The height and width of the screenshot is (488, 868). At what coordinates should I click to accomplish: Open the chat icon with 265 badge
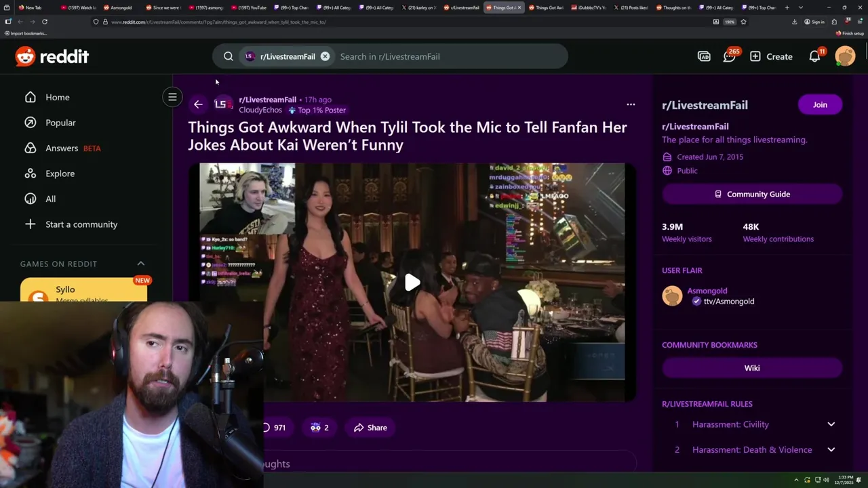click(730, 56)
